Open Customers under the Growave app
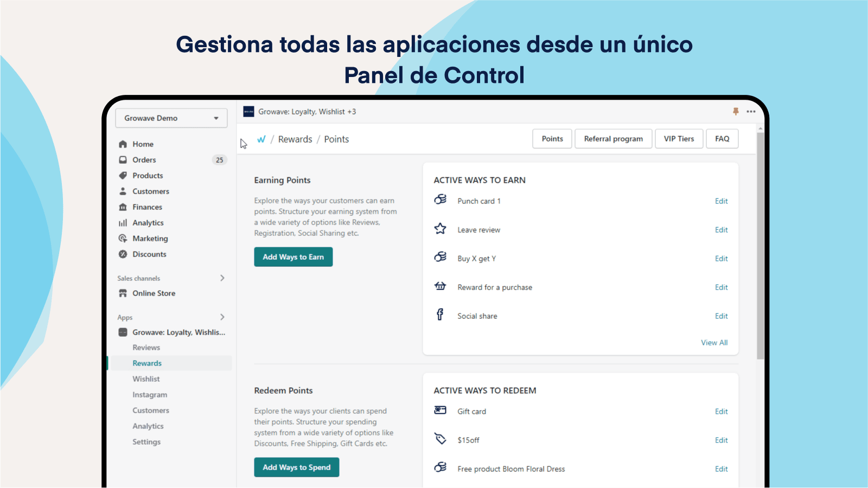 [x=151, y=410]
